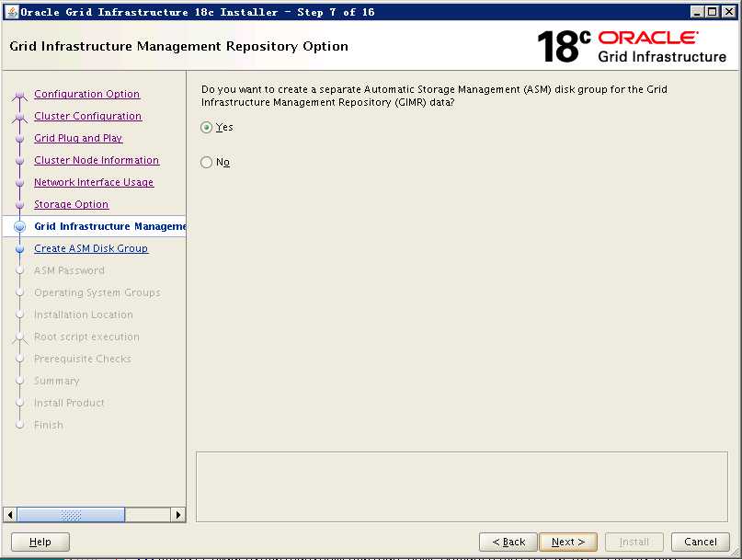Image resolution: width=742 pixels, height=560 pixels.
Task: Click the step bullet beside Create ASM Disk Group
Action: [x=19, y=248]
